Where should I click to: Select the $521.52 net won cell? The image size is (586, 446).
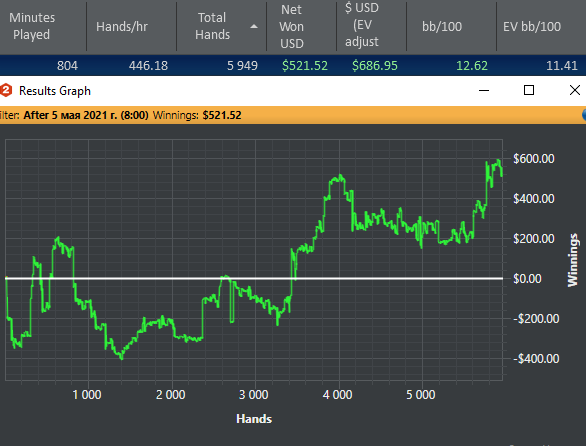point(305,66)
